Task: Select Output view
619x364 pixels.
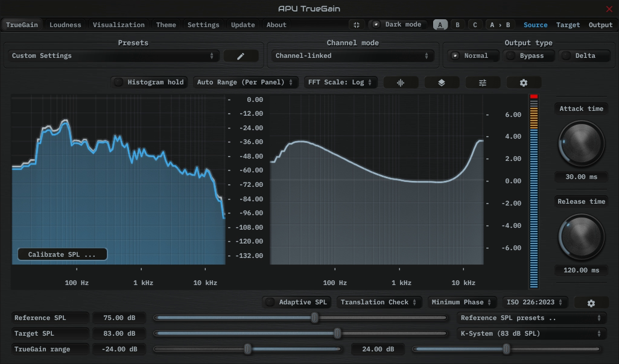Action: click(600, 25)
